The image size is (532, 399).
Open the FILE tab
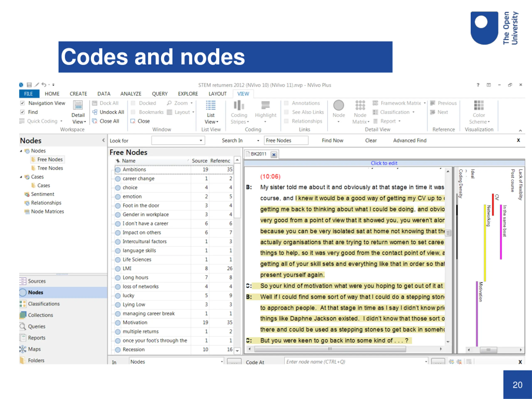[x=29, y=94]
